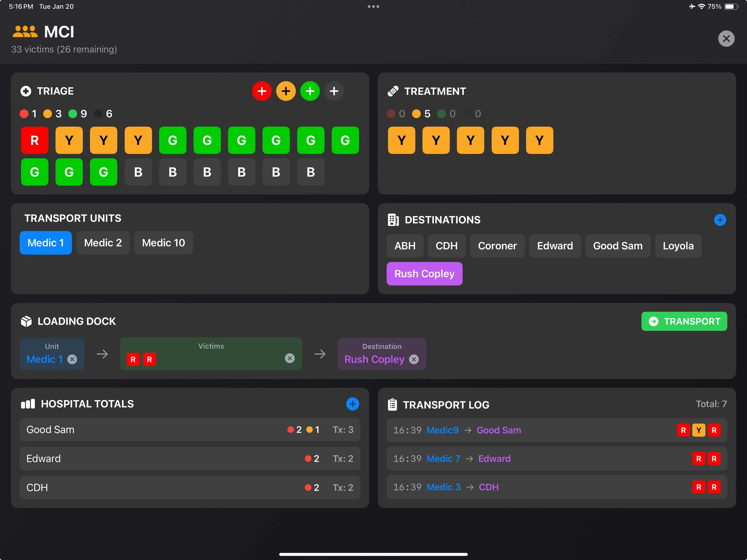Open Good Sam row in Hospital Totals

189,429
